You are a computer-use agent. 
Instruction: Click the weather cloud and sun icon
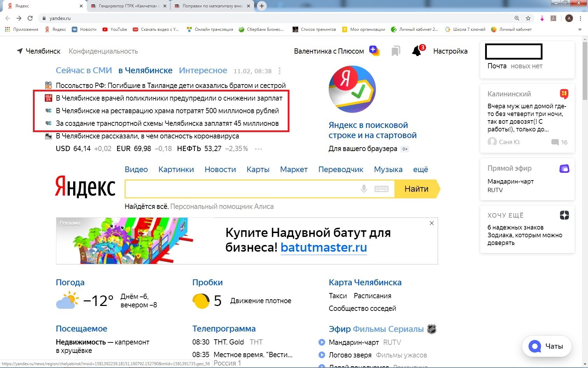coord(67,301)
